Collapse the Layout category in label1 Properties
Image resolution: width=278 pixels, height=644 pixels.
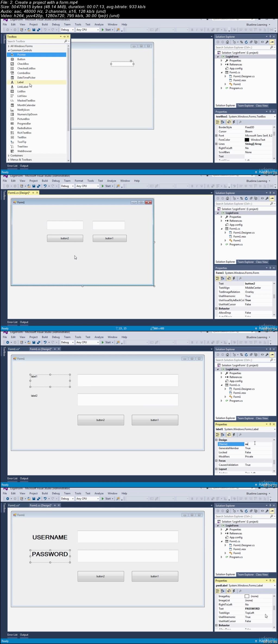(x=216, y=469)
